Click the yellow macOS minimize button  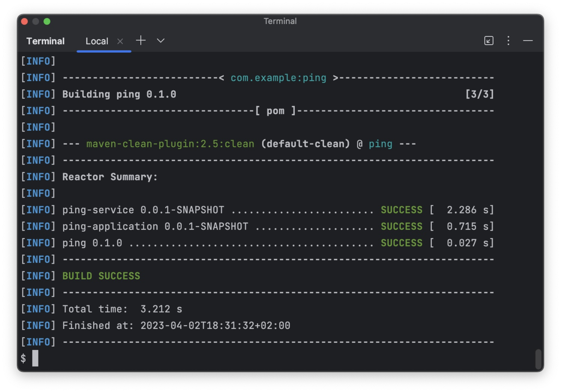36,21
